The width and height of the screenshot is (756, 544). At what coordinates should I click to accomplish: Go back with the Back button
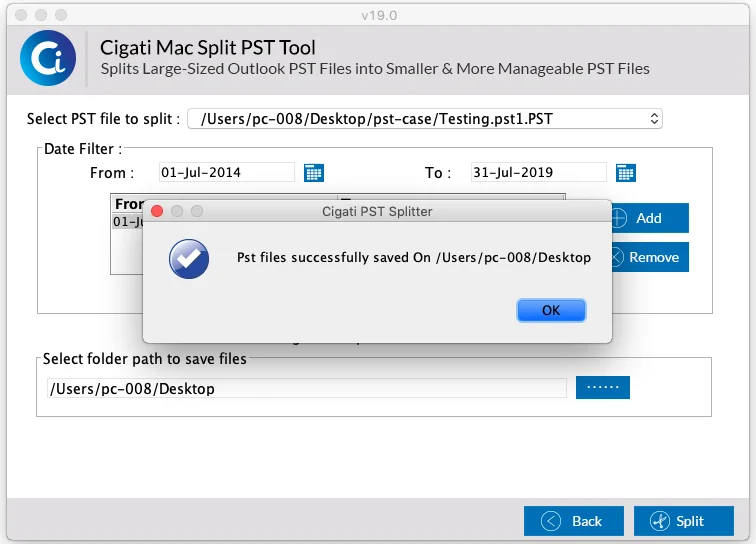click(574, 521)
